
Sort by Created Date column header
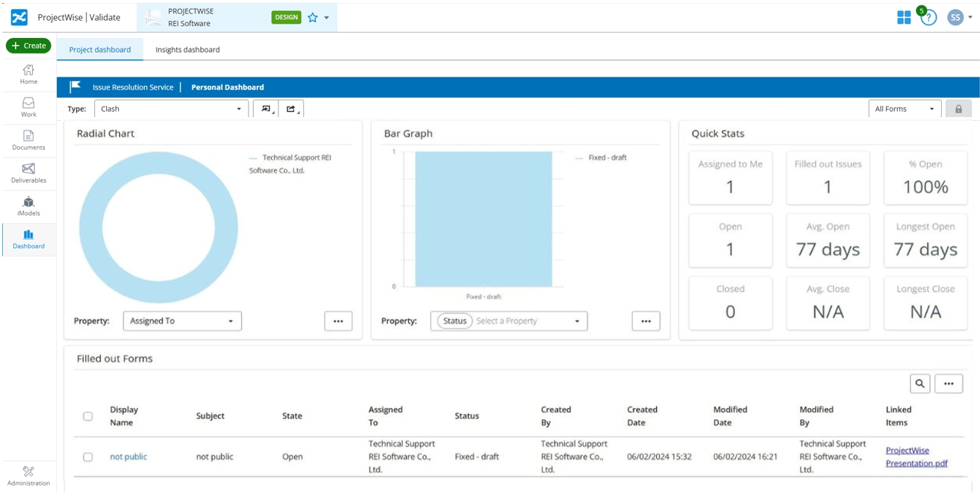(x=642, y=416)
